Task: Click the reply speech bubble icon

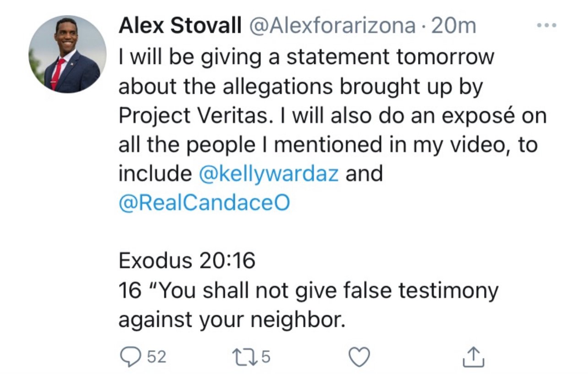Action: coord(129,357)
